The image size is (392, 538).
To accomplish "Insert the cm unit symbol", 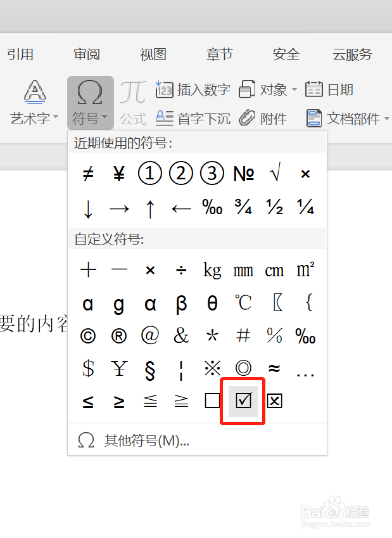I will click(x=274, y=271).
